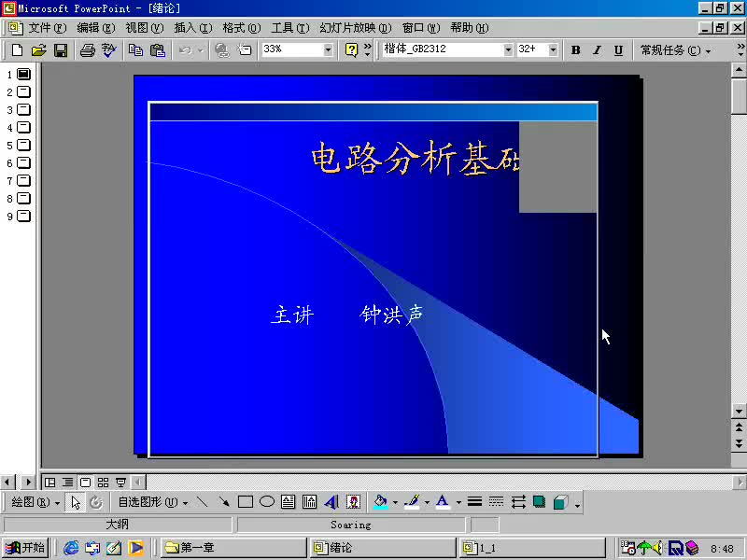Launch Internet Explorer from quick launch
Screen dimensions: 747x560
[x=71, y=548]
